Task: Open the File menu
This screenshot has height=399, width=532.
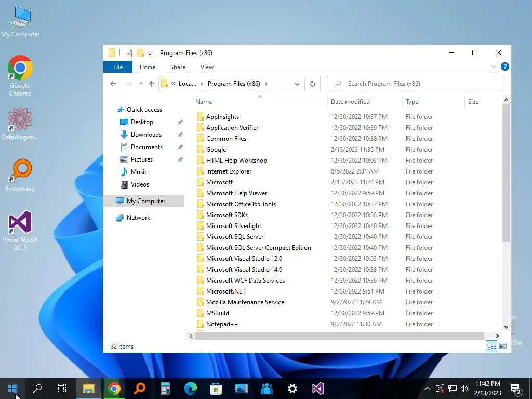Action: point(118,67)
